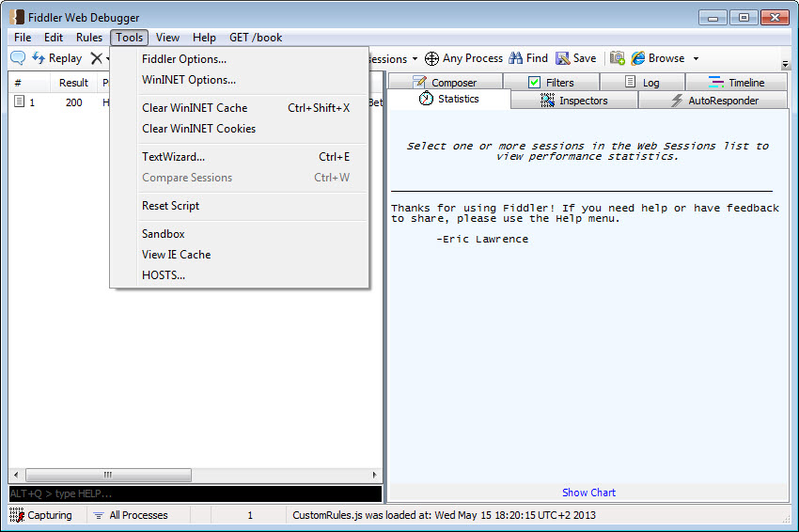Click the QuickExec command box
The width and height of the screenshot is (799, 532).
tap(196, 493)
